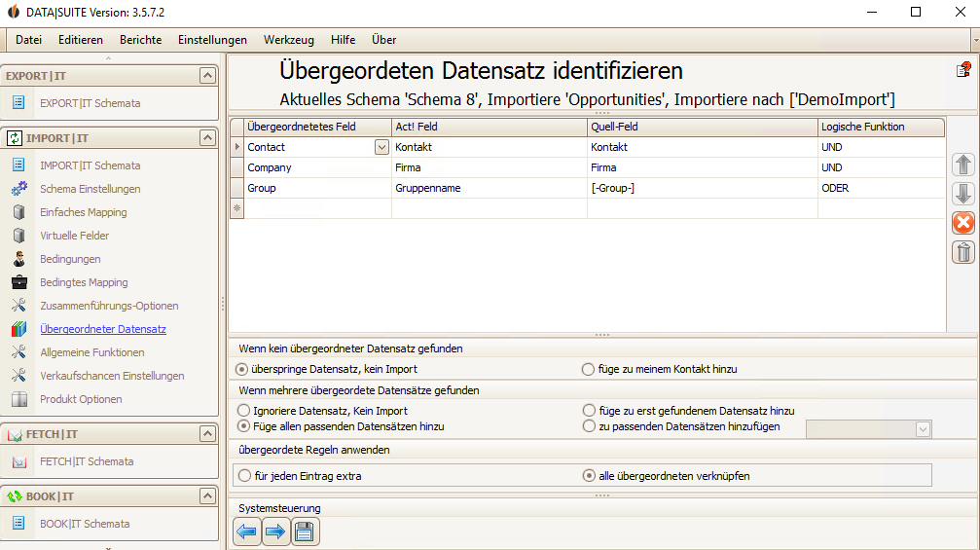Image resolution: width=980 pixels, height=550 pixels.
Task: Click the new-row asterisk row header
Action: coord(236,208)
